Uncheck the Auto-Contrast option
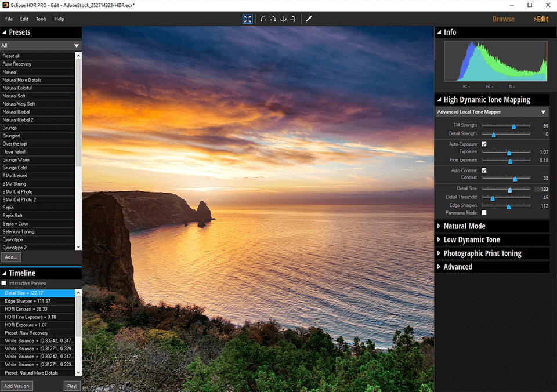The image size is (557, 392). pyautogui.click(x=484, y=170)
